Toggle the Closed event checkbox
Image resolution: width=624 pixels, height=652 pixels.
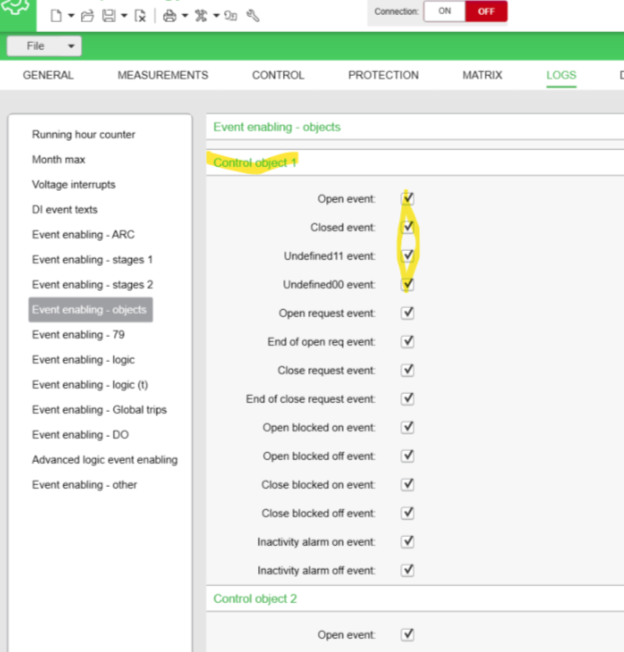[407, 227]
